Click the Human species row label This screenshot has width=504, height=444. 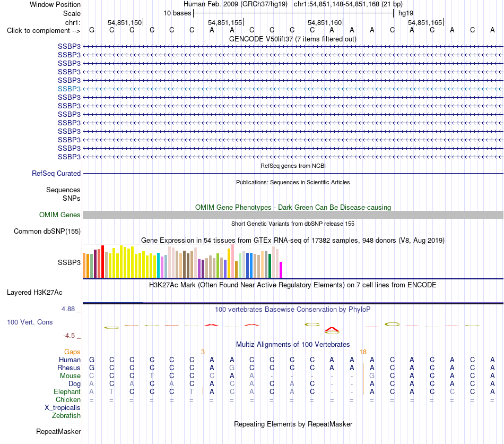69,360
